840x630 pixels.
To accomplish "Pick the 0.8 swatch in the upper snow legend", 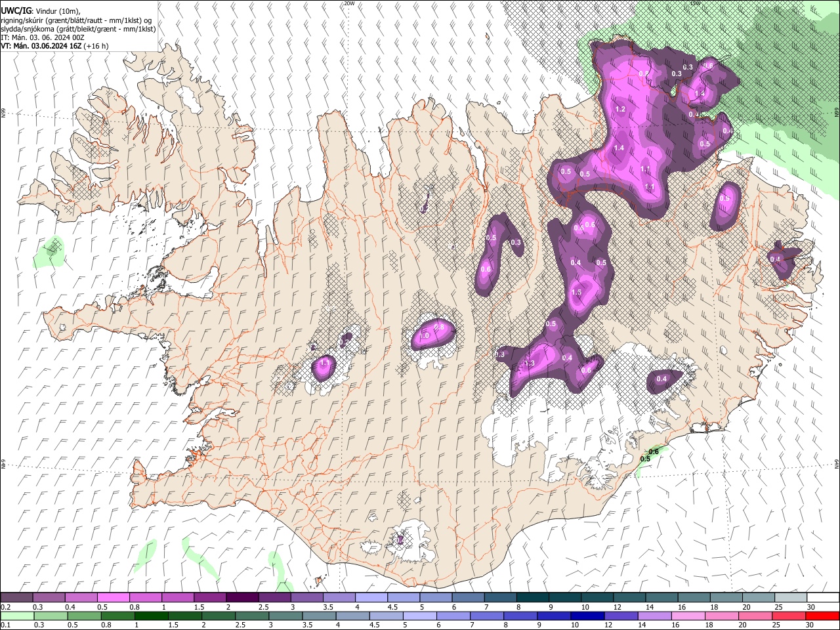I will click(x=146, y=598).
